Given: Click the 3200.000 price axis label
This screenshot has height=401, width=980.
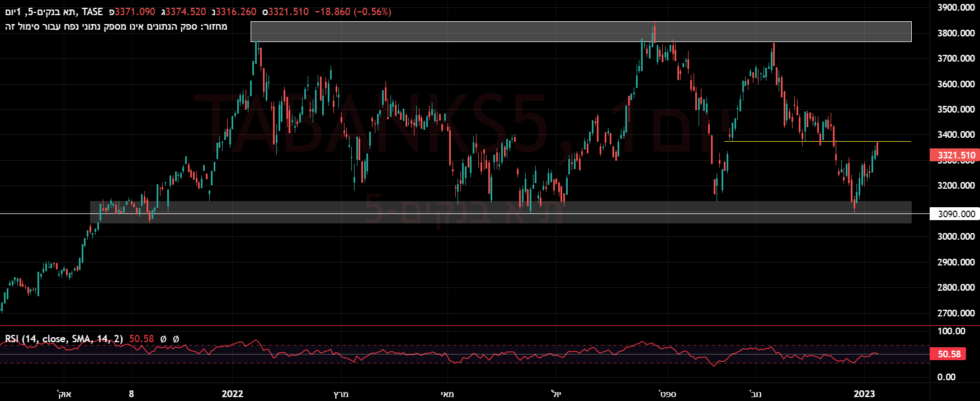Looking at the screenshot, I should point(956,185).
